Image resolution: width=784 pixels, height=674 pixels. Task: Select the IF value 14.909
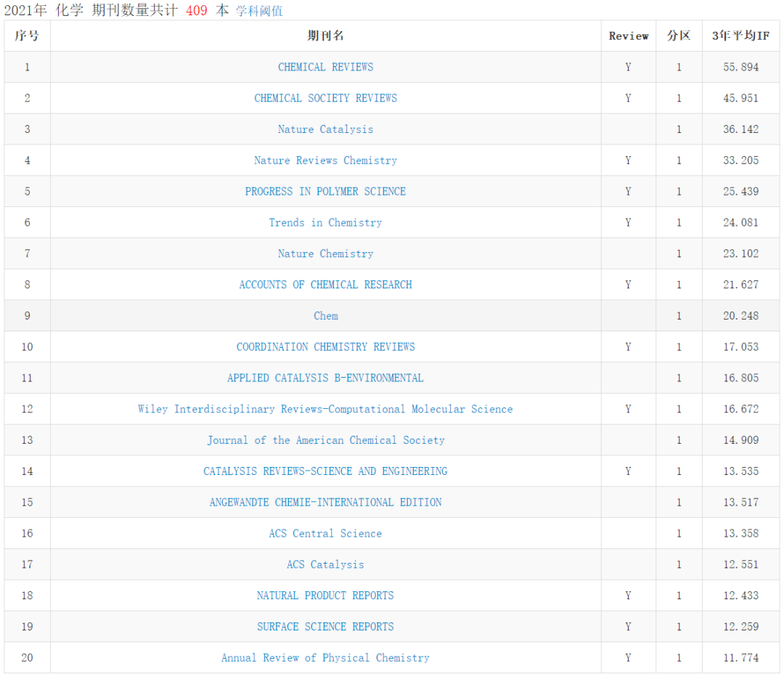click(741, 440)
